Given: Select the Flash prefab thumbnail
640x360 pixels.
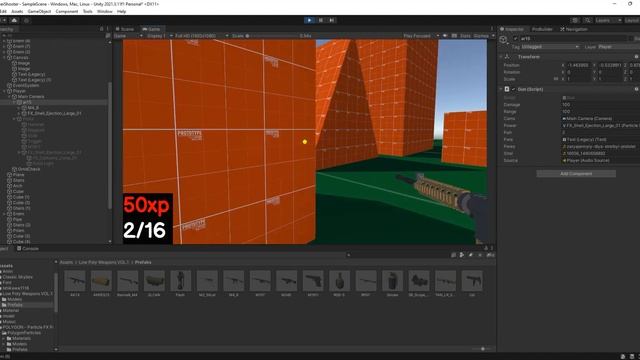Looking at the screenshot, I should tap(180, 281).
